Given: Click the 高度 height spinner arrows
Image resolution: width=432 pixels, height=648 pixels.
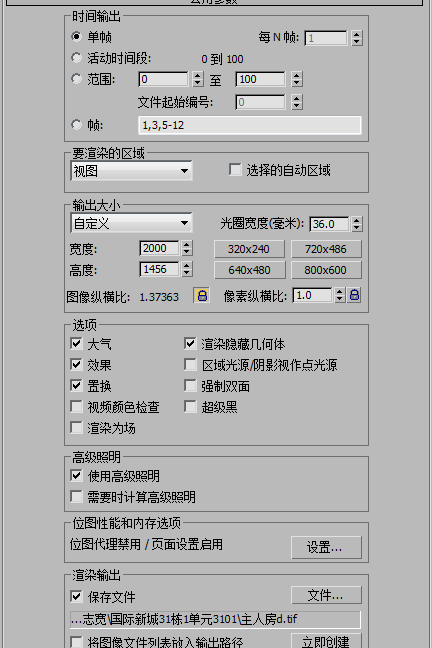Looking at the screenshot, I should tap(187, 269).
